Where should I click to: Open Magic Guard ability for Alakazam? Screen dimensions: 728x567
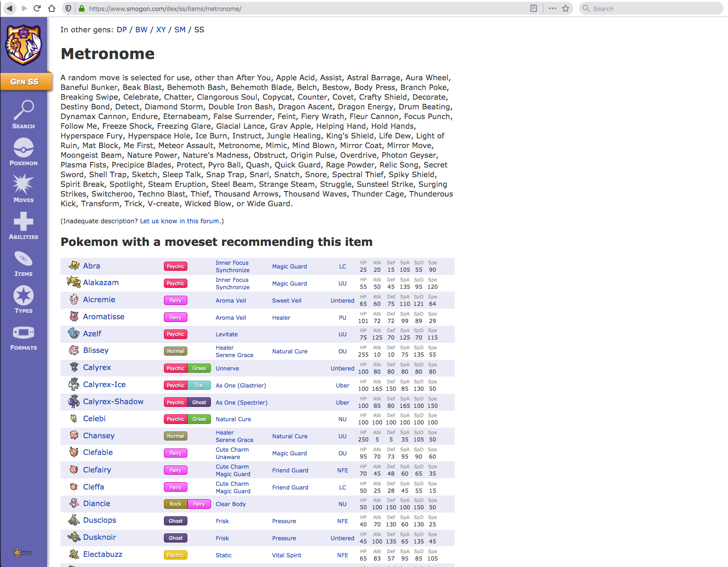[x=289, y=283]
